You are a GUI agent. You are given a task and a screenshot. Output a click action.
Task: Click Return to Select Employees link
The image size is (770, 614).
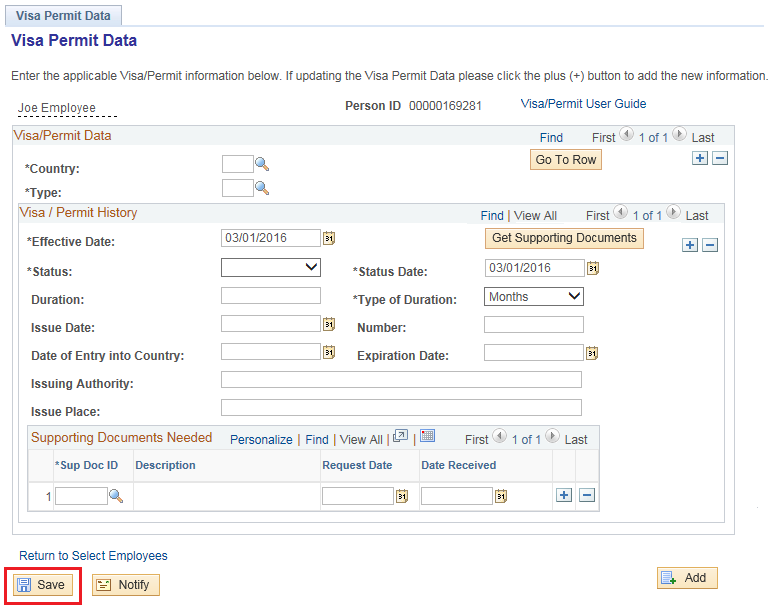pyautogui.click(x=93, y=556)
